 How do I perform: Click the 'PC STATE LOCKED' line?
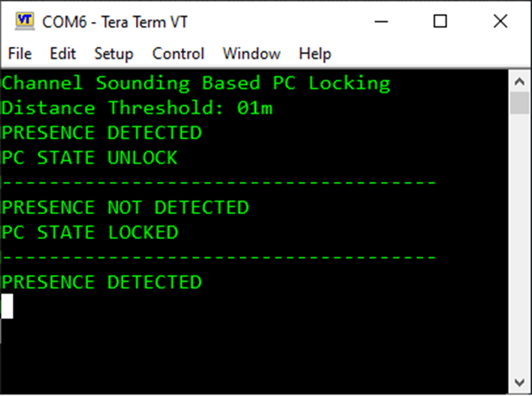[x=90, y=232]
